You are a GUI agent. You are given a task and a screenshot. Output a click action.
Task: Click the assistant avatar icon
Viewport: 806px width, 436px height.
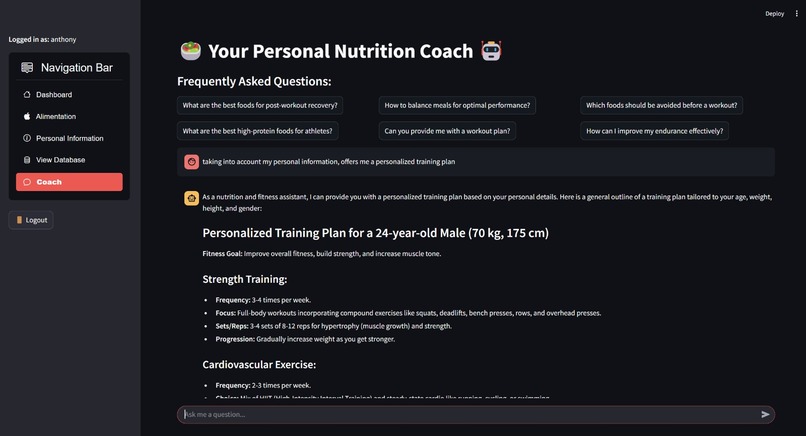(x=192, y=198)
